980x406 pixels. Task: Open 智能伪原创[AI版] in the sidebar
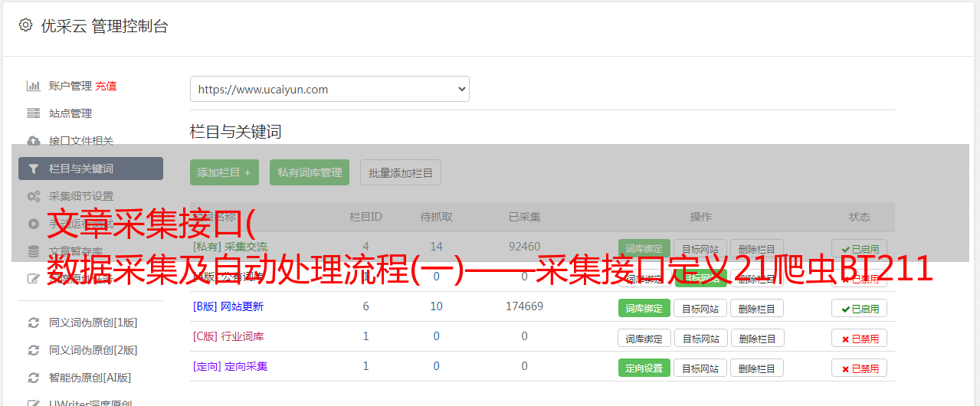(x=90, y=378)
